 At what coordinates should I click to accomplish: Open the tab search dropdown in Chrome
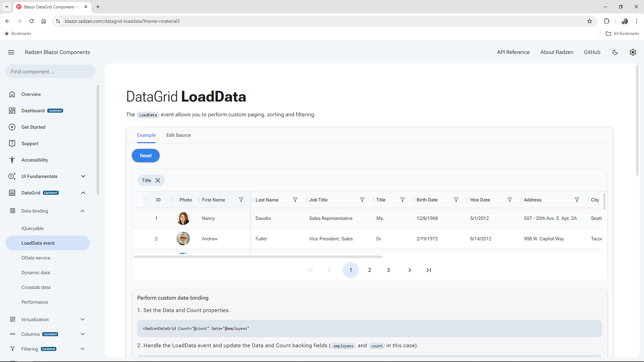[6, 7]
